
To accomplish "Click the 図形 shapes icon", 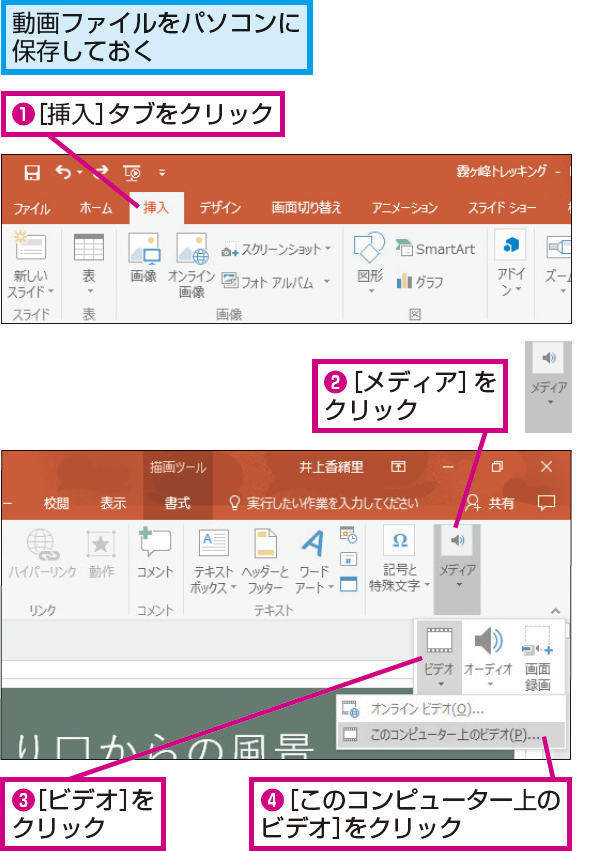I will [x=369, y=247].
